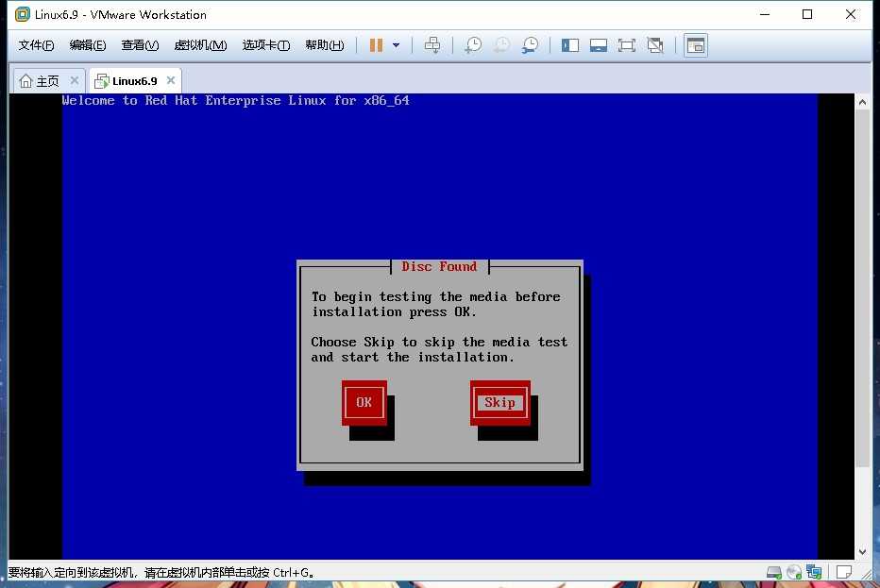Click the VMware Workstation title bar icon
The width and height of the screenshot is (880, 588).
(x=23, y=14)
